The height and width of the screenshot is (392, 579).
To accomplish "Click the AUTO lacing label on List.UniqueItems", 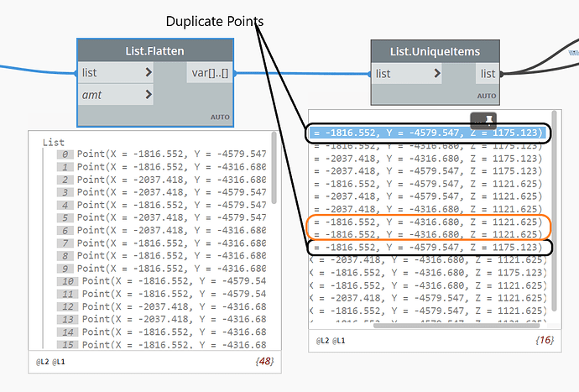I will [x=487, y=96].
